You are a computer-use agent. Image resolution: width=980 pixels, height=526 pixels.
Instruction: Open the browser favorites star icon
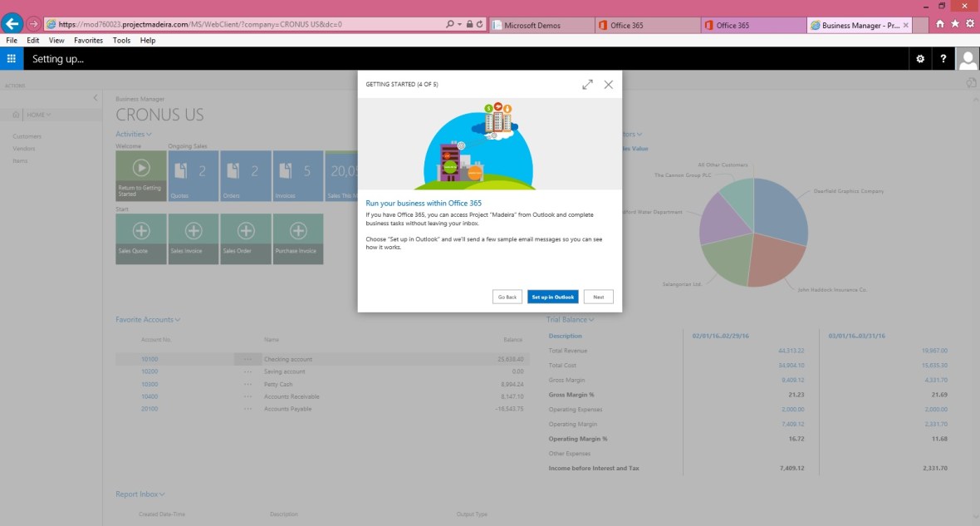point(955,24)
